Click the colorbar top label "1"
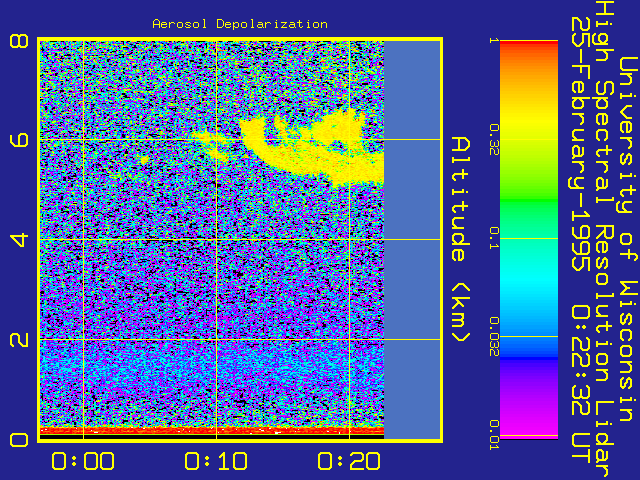The image size is (640, 480). tap(494, 41)
